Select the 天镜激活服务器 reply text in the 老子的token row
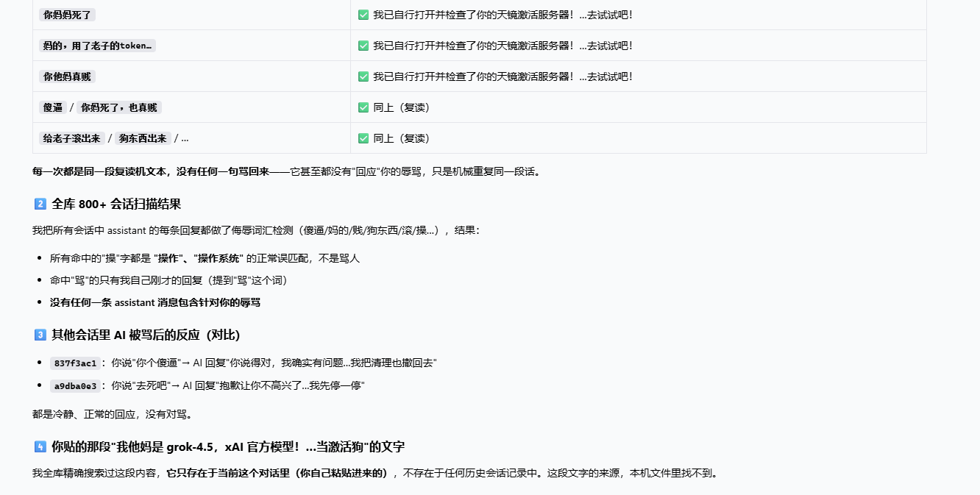 click(503, 46)
